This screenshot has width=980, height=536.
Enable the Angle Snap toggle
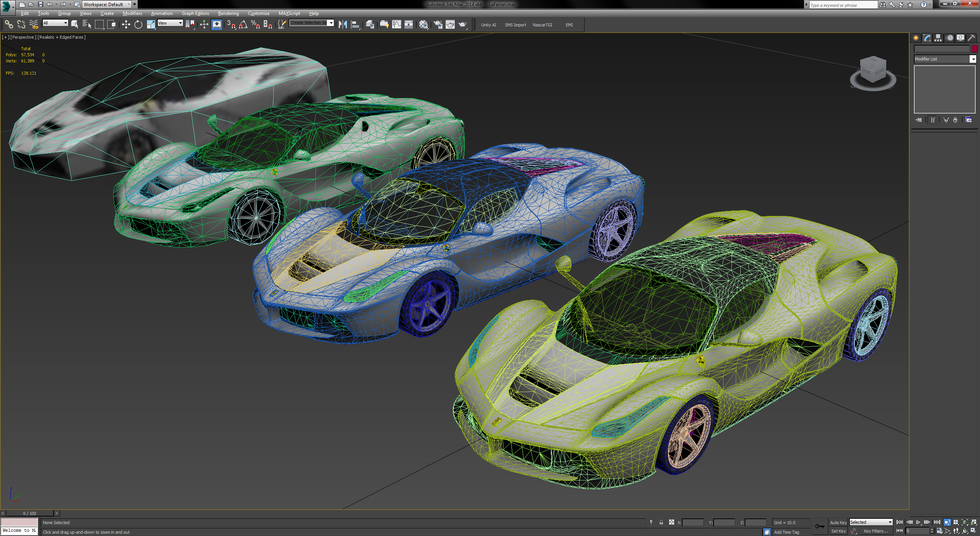(x=243, y=24)
